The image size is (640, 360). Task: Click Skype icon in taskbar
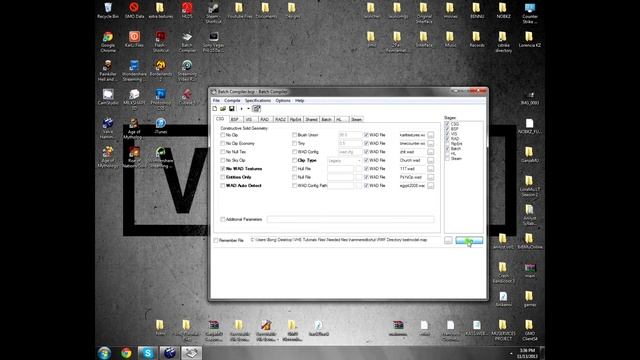(147, 353)
